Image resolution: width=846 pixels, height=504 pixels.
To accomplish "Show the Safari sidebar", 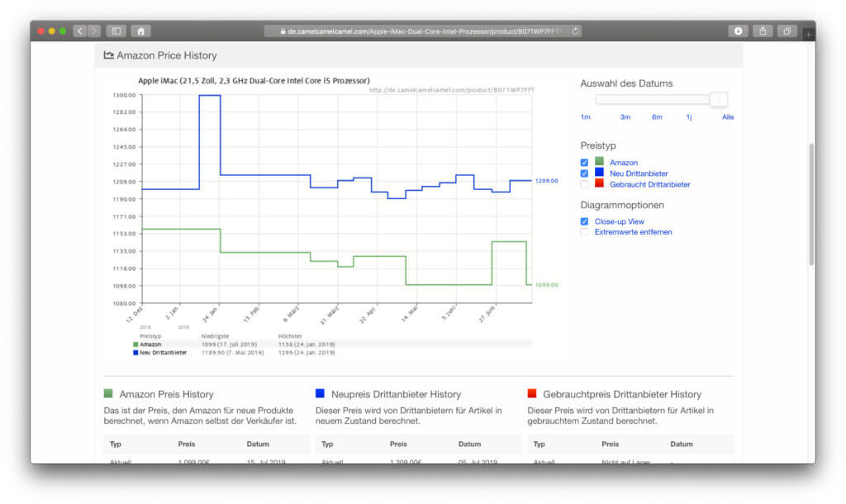I will [x=116, y=31].
